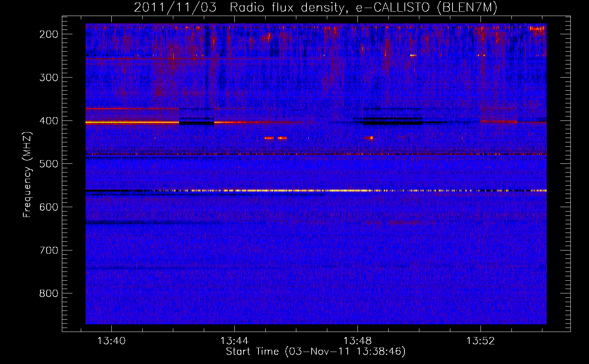Click the 400 frequency tick label

pos(49,121)
